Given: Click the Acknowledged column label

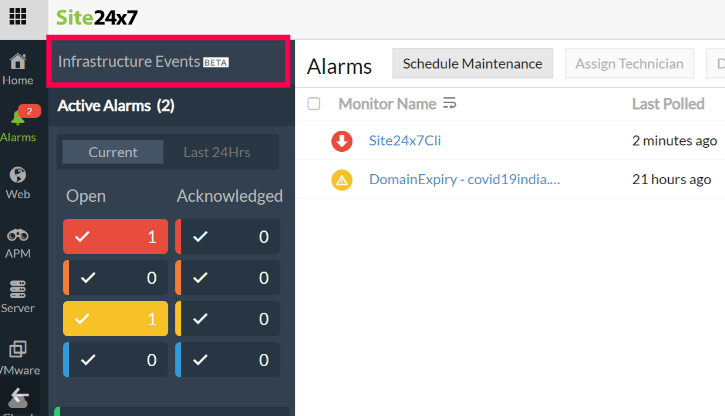Looking at the screenshot, I should point(230,196).
